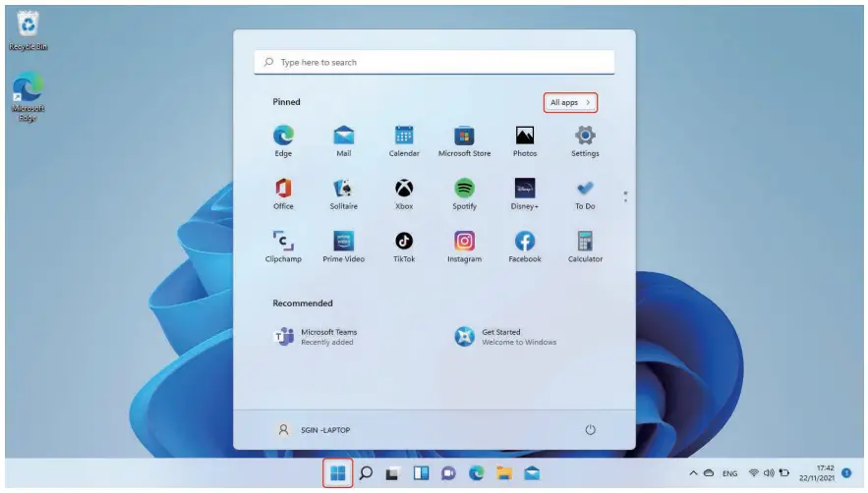
Task: Open the Edge pinned app
Action: tap(283, 141)
